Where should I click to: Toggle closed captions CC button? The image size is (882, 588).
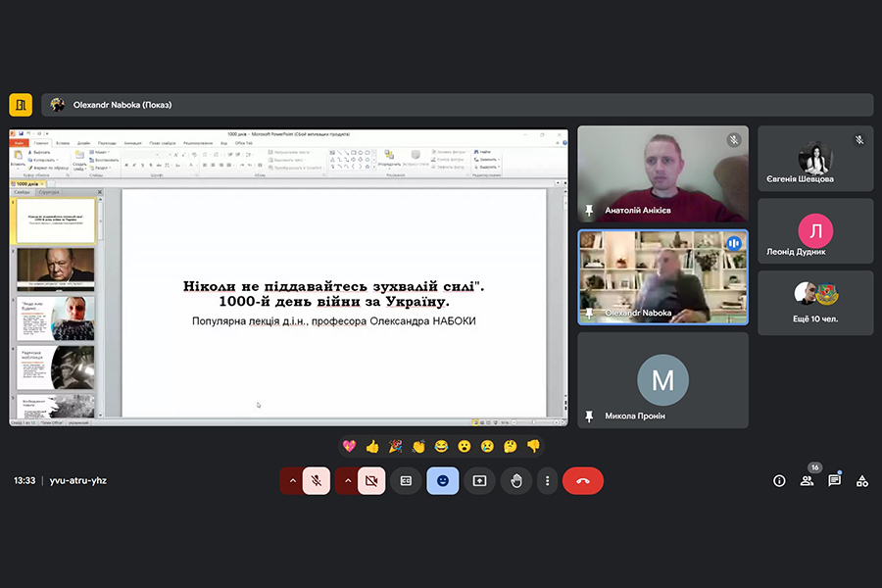click(406, 481)
